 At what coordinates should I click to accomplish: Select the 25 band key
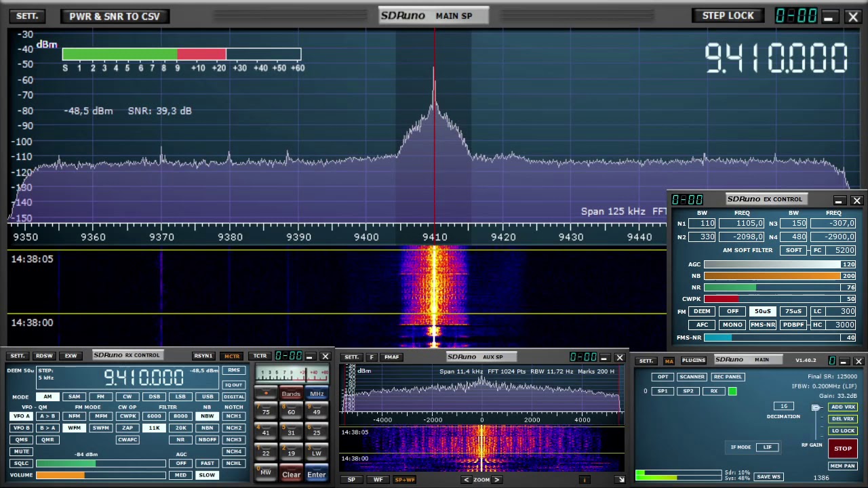[317, 432]
